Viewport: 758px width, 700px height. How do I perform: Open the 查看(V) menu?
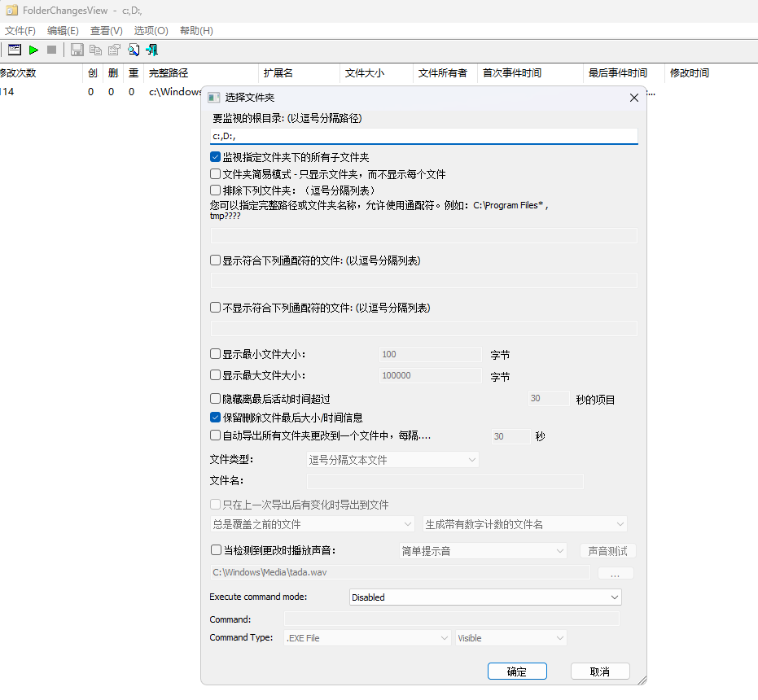(107, 31)
